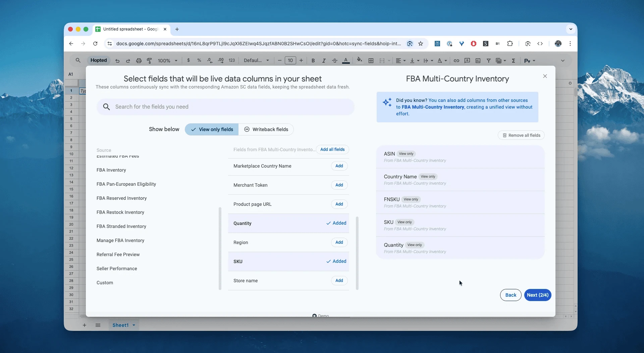Viewport: 644px width, 353px height.
Task: Select FBA Pan-European Eligibility source
Action: [126, 184]
